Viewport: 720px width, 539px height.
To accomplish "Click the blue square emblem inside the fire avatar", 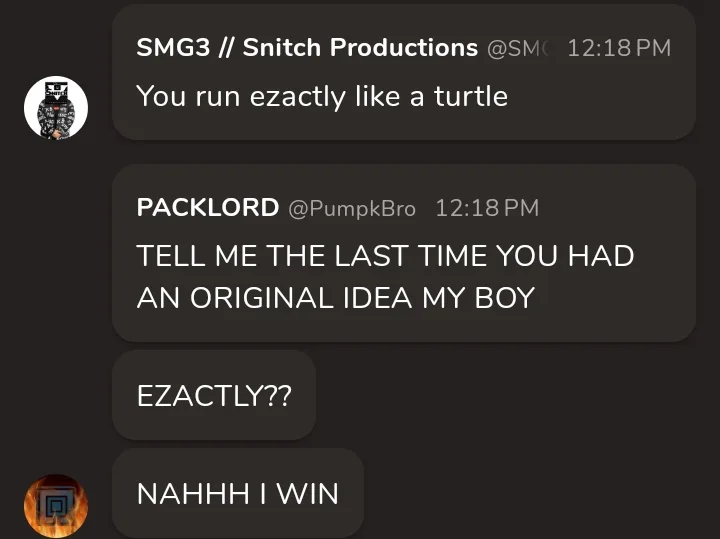I will (x=56, y=506).
